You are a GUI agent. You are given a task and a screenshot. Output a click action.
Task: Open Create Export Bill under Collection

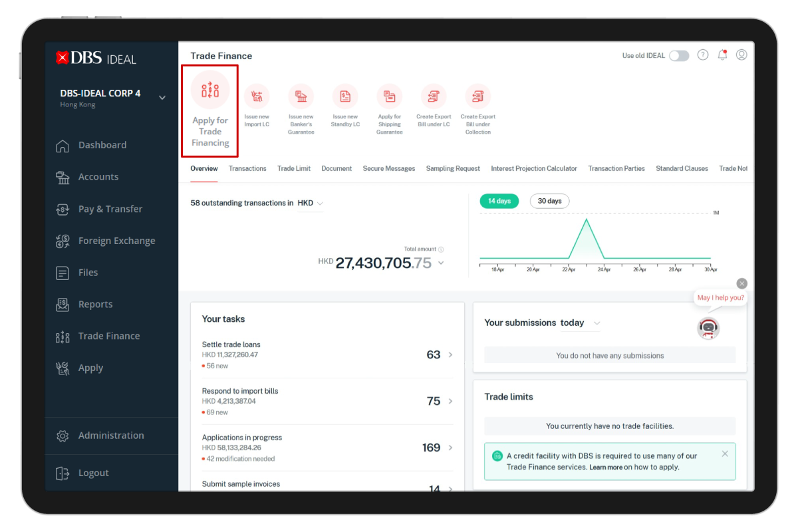[x=477, y=95]
